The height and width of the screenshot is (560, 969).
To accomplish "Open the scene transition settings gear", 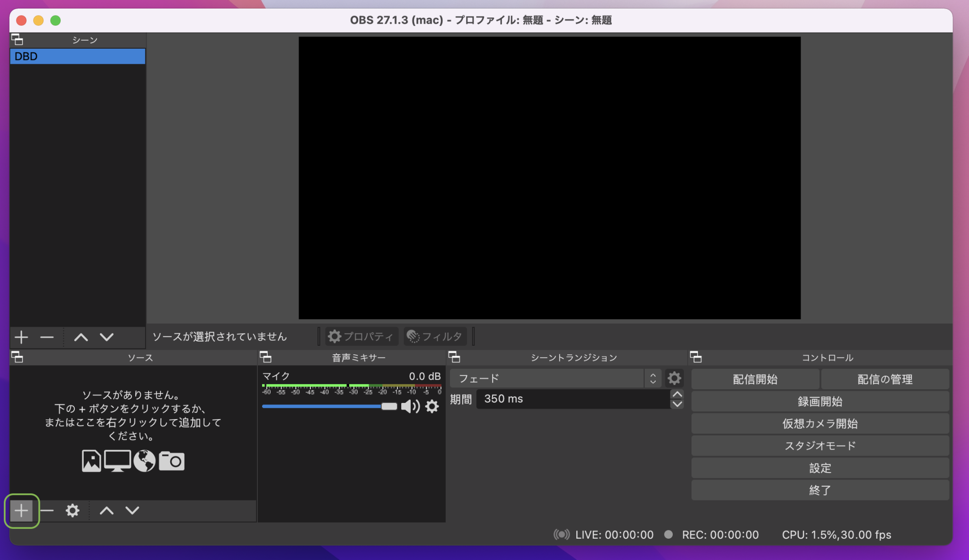I will point(674,378).
